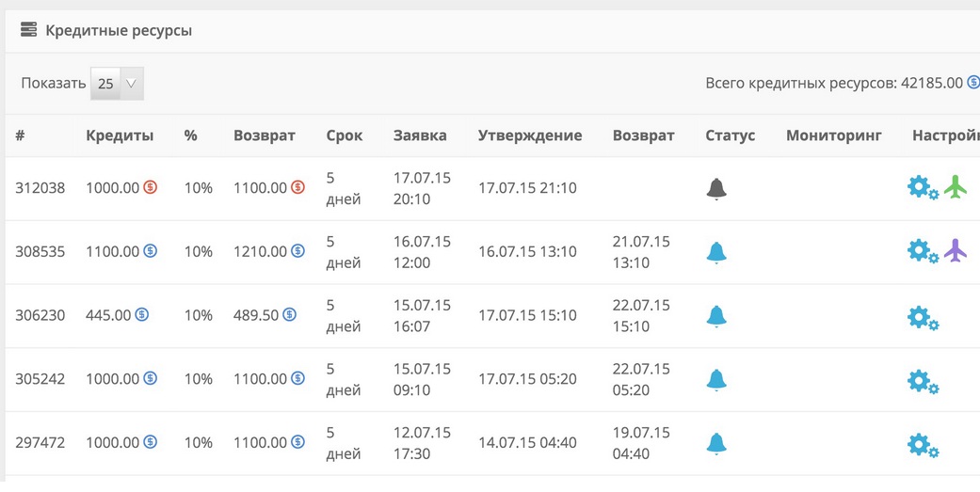This screenshot has height=492, width=980.
Task: Click the credit ID 297472
Action: click(x=40, y=442)
